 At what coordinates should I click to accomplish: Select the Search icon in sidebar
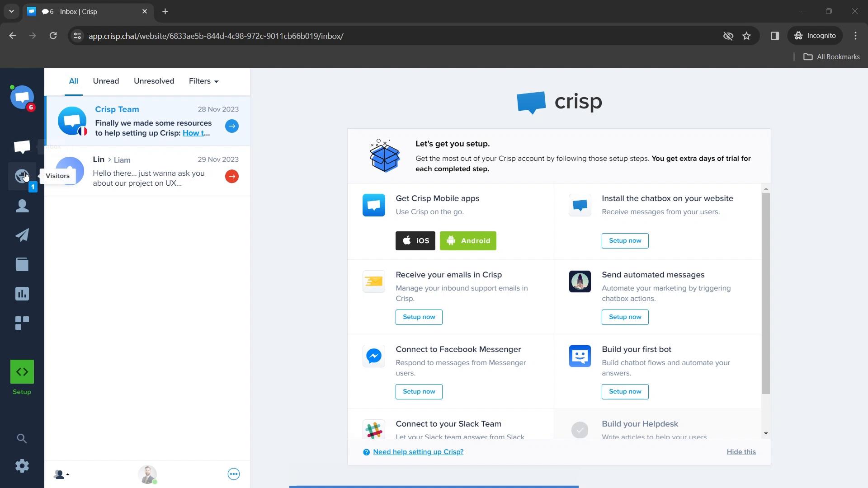[22, 439]
